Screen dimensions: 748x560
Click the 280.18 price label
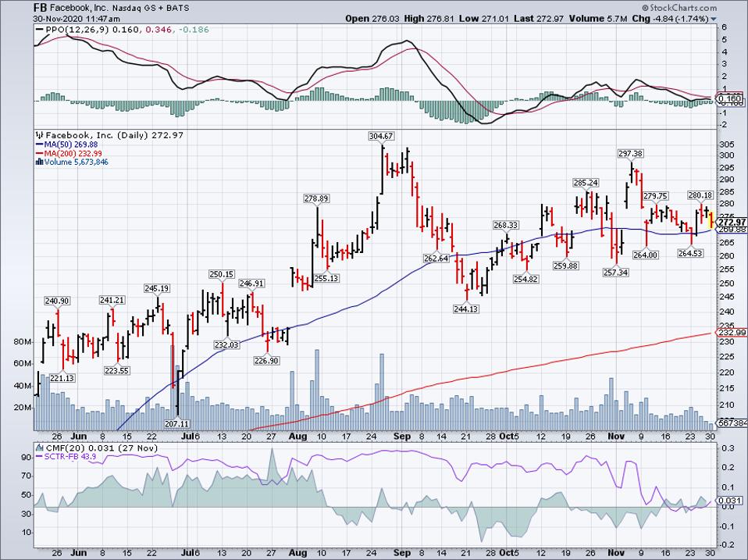tap(700, 195)
